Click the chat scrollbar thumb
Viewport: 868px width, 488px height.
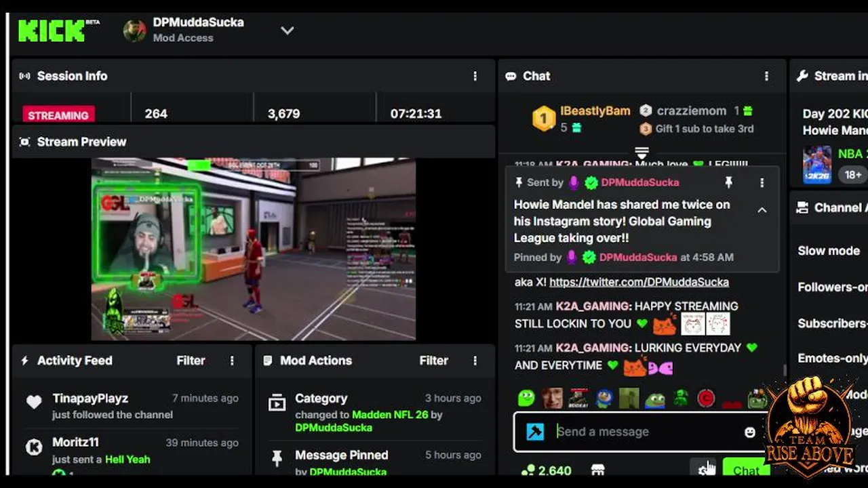(x=785, y=370)
